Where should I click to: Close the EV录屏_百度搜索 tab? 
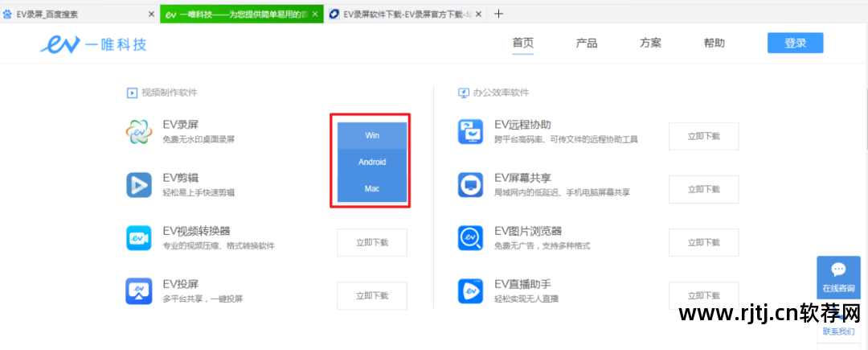point(152,14)
